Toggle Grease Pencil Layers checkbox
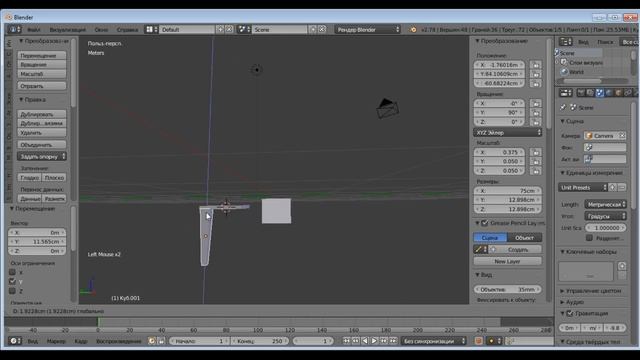 (484, 223)
